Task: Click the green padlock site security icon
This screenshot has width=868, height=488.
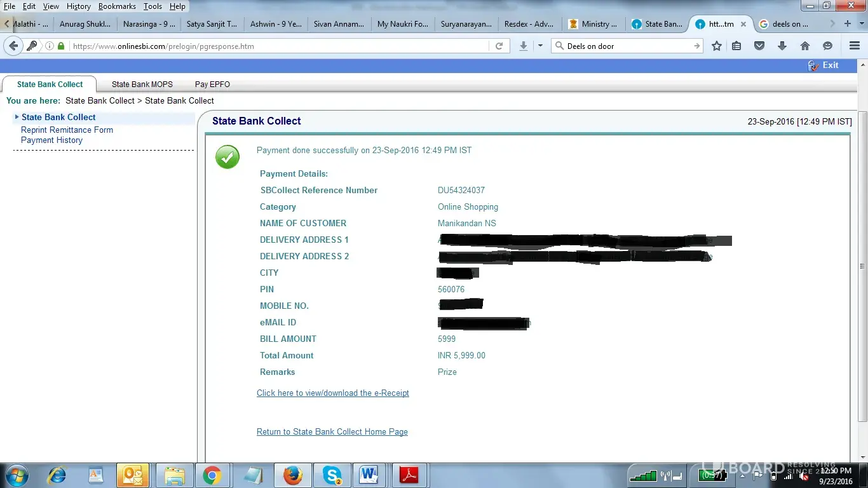Action: click(61, 46)
